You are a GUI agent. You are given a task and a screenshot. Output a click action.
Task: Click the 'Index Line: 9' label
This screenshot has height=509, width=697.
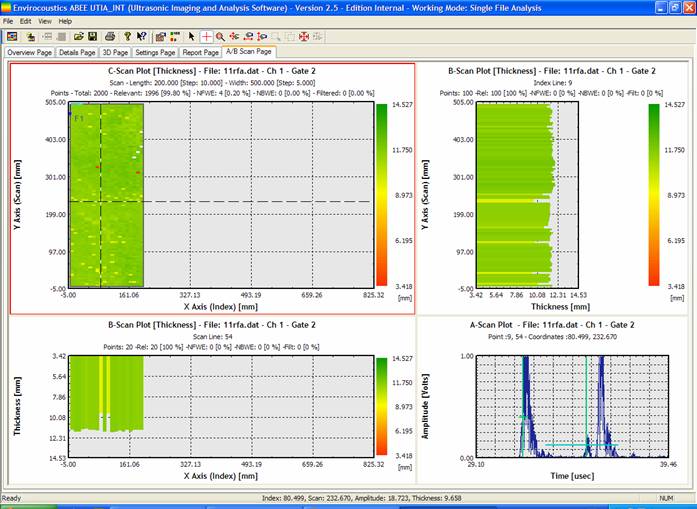point(553,83)
